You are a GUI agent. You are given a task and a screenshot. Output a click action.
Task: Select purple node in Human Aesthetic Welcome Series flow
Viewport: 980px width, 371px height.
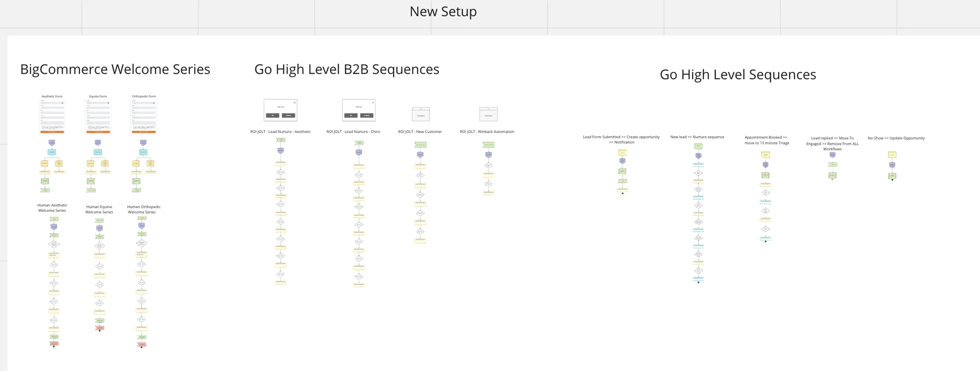[x=54, y=227]
